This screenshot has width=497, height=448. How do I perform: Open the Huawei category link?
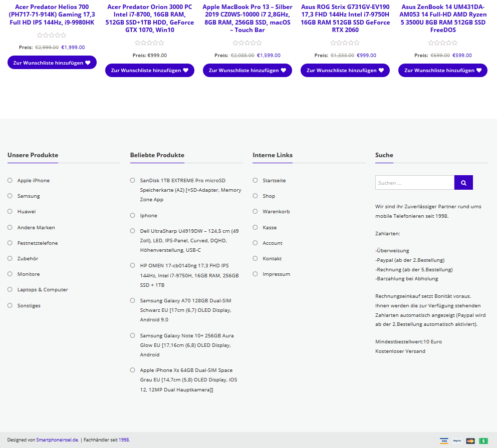27,212
